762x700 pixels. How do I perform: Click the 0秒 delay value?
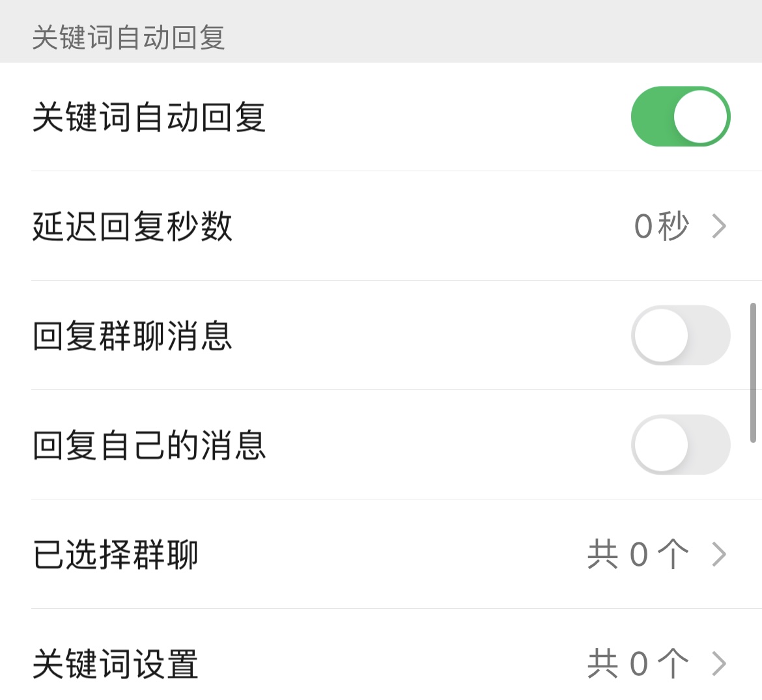tap(661, 227)
